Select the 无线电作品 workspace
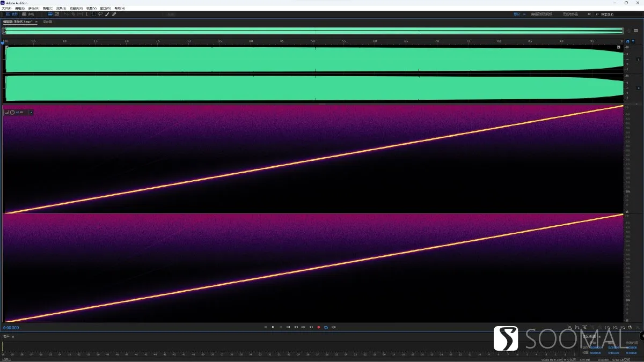This screenshot has height=362, width=644. [x=570, y=14]
